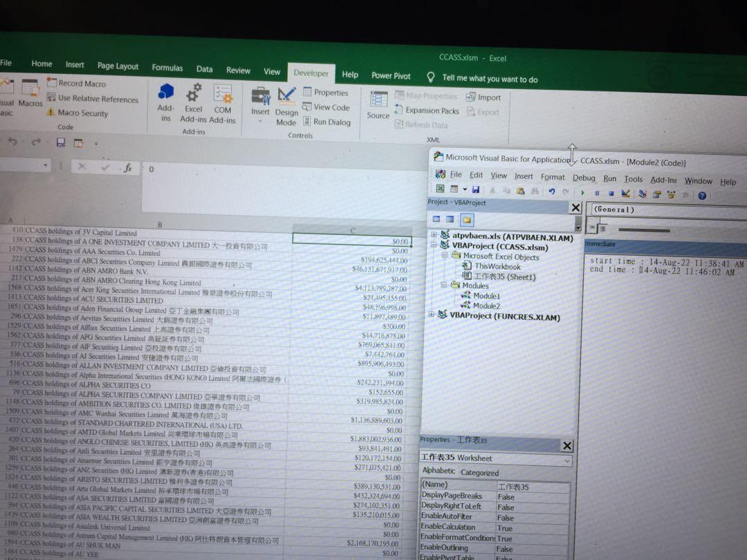This screenshot has height=560, width=747.
Task: Click the formula bar cancel X
Action: pos(82,166)
